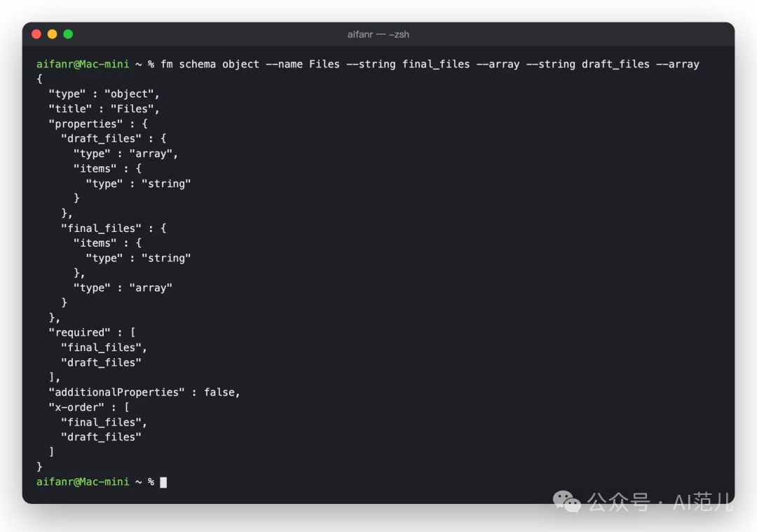Click the "--name" flag in the command

click(x=284, y=64)
